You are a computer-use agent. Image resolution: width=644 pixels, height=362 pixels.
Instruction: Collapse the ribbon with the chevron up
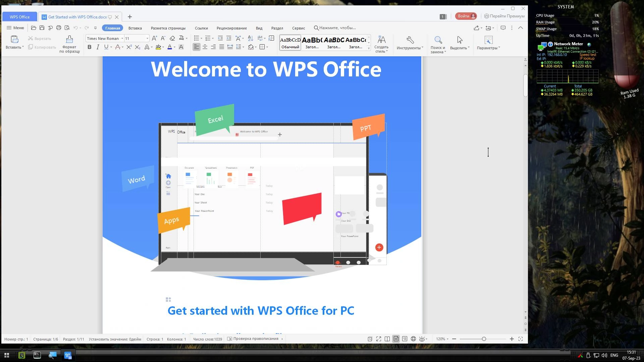click(521, 28)
